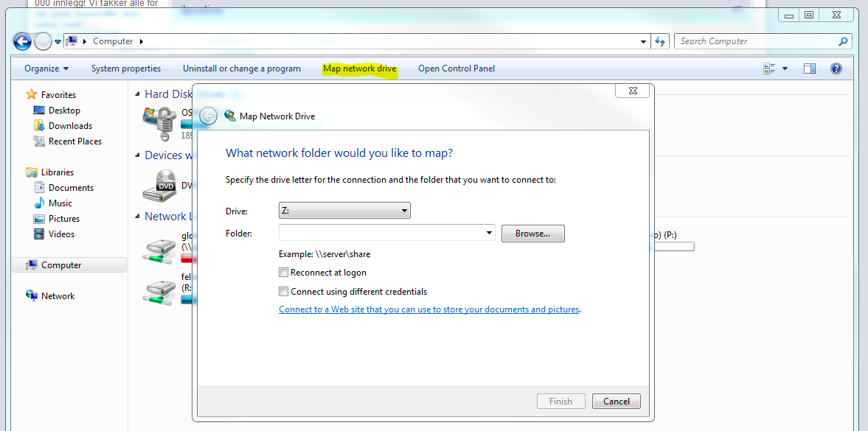Click the Folder path input field
Viewport: 868px width, 431px height.
coord(381,233)
